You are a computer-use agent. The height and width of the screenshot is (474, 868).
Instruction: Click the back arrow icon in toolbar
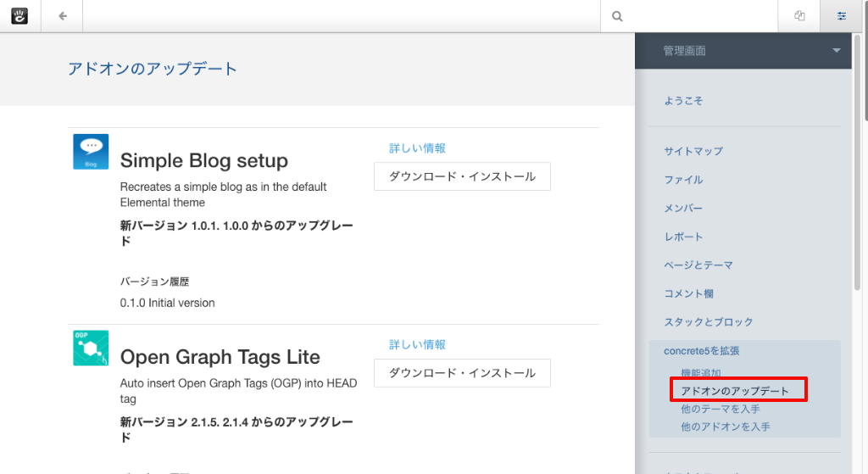(x=63, y=16)
